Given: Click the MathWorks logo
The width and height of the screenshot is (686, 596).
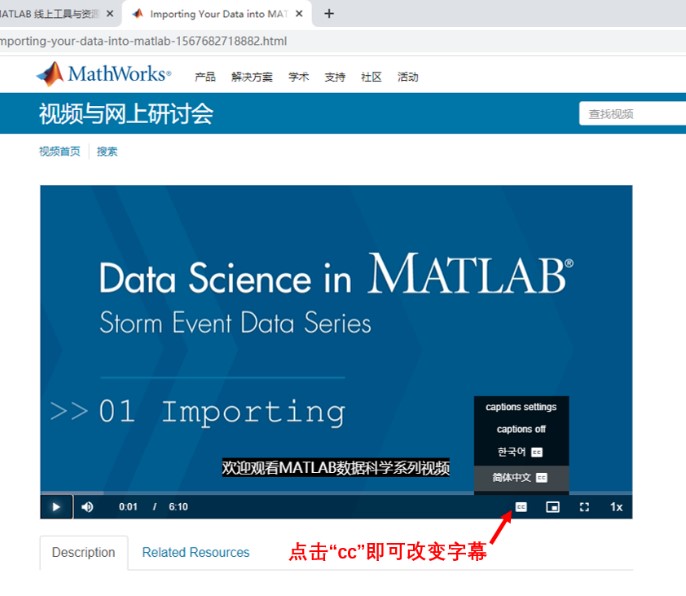Looking at the screenshot, I should click(104, 74).
